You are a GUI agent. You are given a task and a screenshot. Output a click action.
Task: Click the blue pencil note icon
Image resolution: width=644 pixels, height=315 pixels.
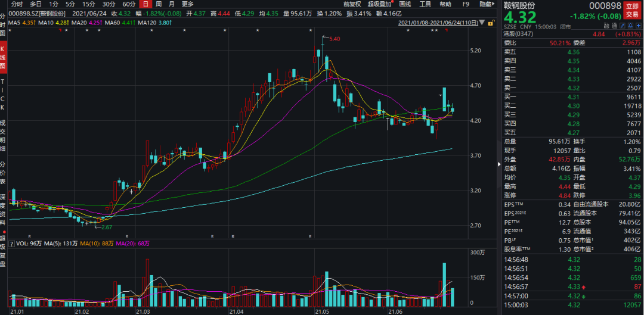(622, 26)
